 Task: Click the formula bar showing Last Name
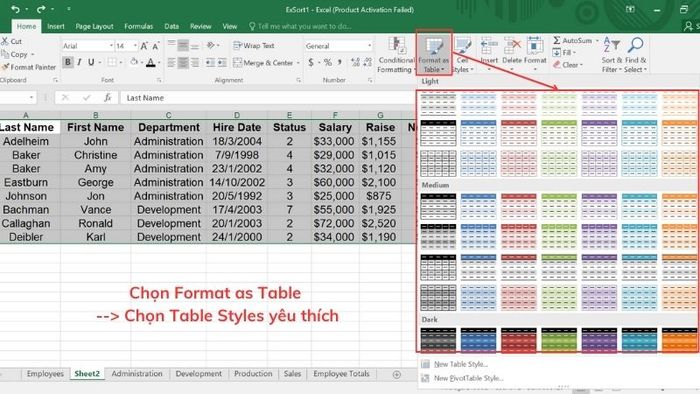pyautogui.click(x=268, y=98)
